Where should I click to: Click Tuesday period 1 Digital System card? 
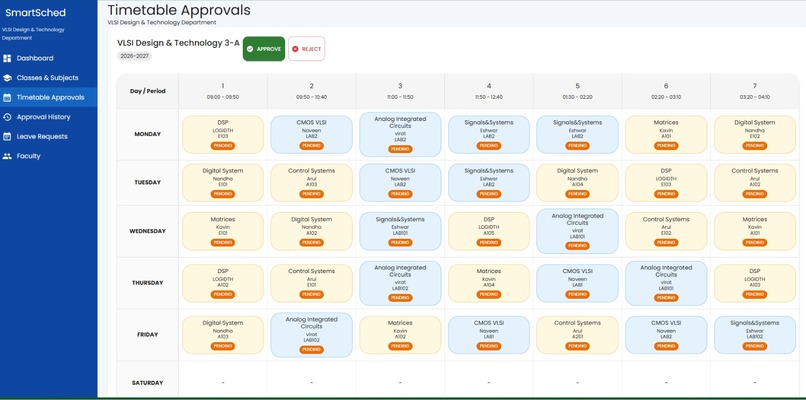pyautogui.click(x=223, y=183)
